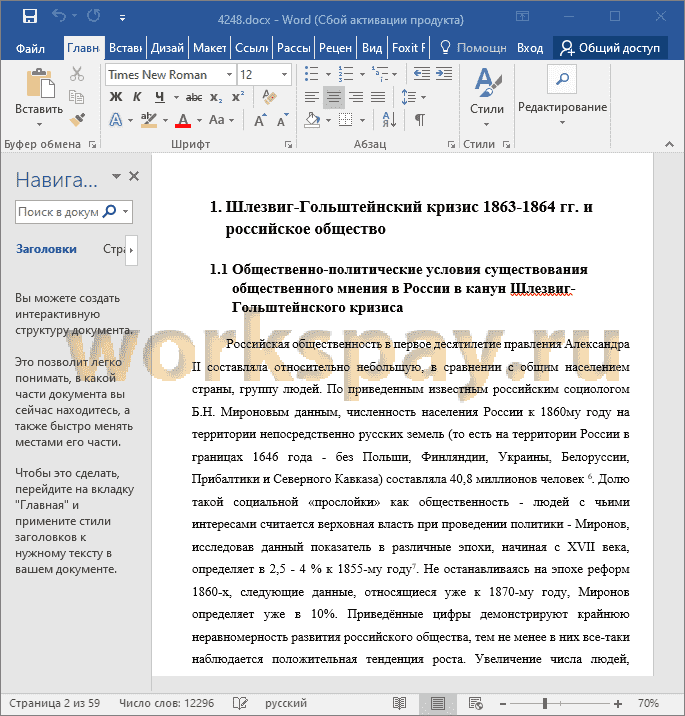
Task: Click the Line Spacing icon
Action: click(409, 97)
